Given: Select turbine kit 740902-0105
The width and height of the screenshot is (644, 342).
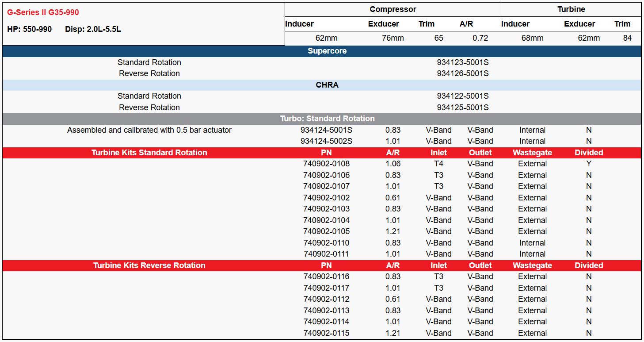Looking at the screenshot, I should (326, 231).
